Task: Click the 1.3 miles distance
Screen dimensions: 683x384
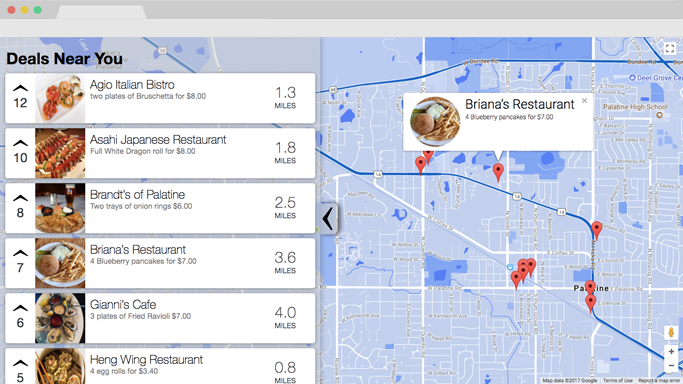Action: (x=285, y=97)
